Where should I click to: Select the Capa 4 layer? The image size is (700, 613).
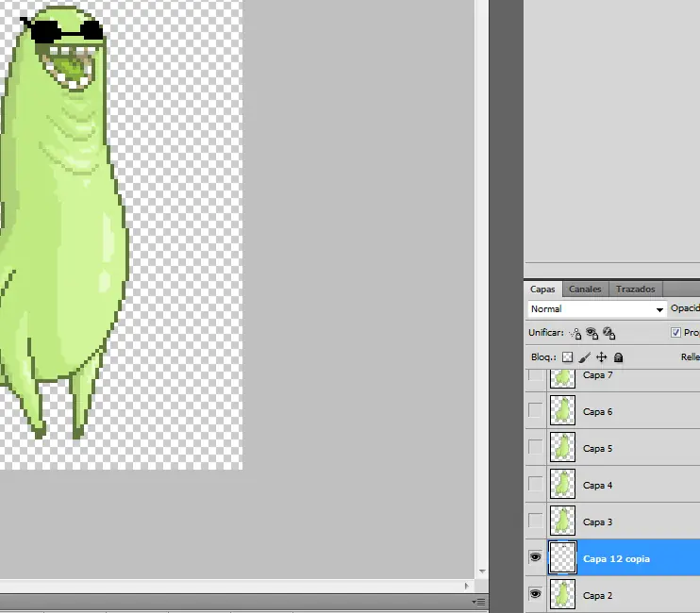pyautogui.click(x=598, y=485)
